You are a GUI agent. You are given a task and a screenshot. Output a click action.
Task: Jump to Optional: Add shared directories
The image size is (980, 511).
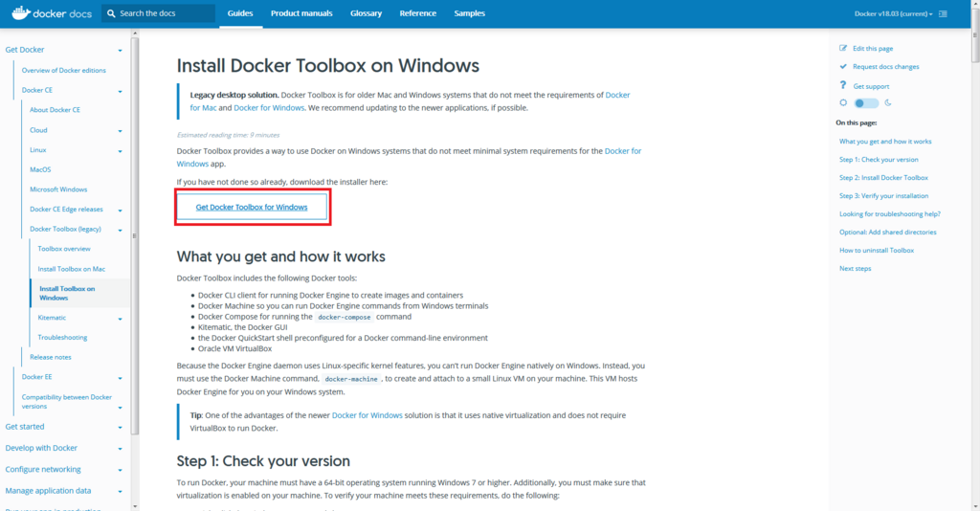tap(888, 232)
